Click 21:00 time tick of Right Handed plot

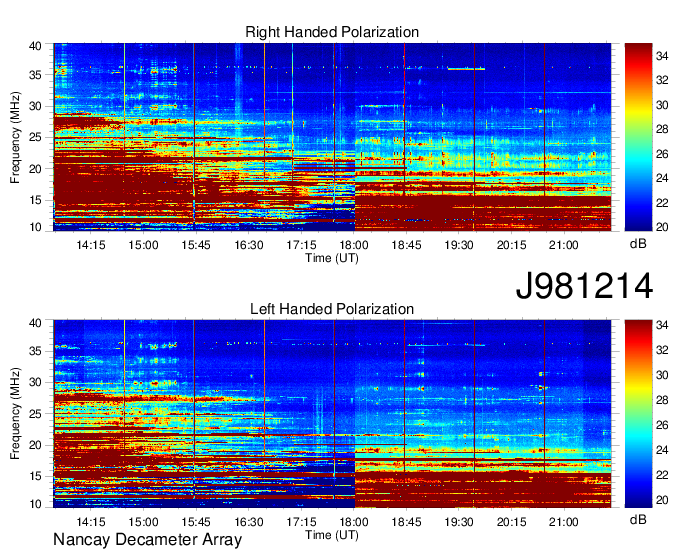[564, 245]
